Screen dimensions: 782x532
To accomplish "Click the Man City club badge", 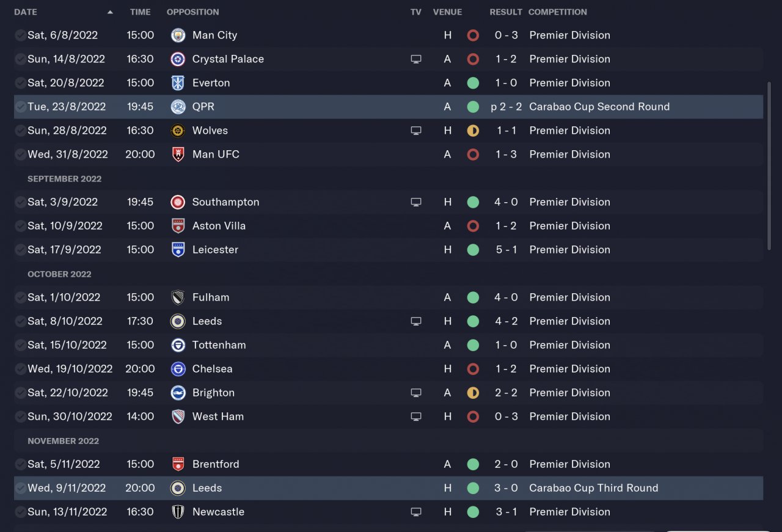I will click(x=178, y=35).
